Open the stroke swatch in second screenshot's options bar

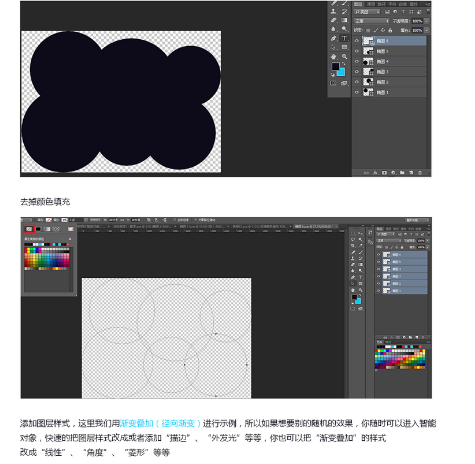point(64,220)
